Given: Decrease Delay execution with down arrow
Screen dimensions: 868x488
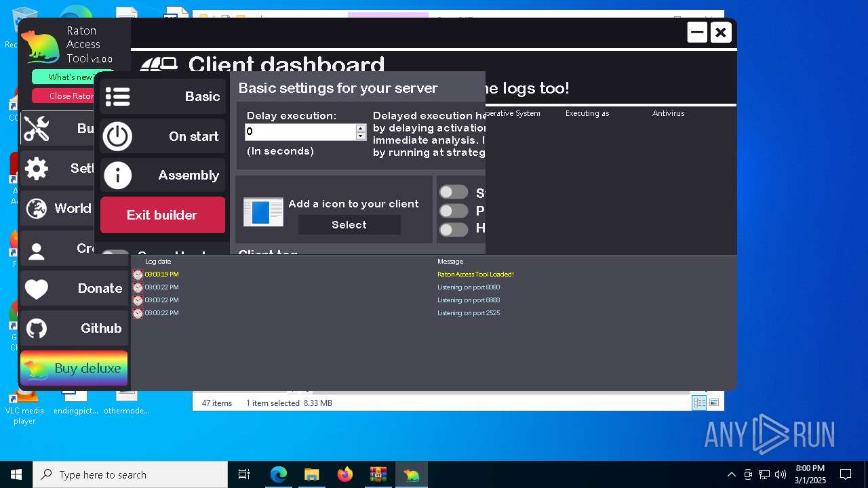Looking at the screenshot, I should point(361,136).
